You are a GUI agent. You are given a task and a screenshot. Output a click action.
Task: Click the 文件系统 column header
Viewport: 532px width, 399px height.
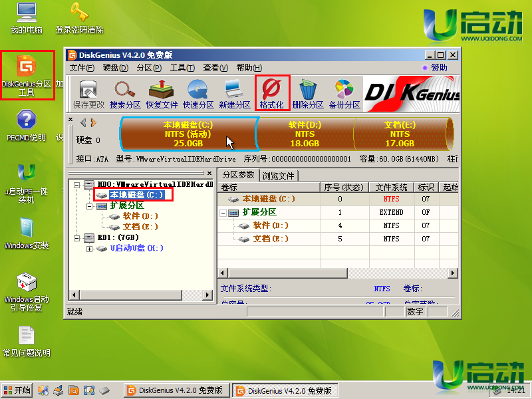392,188
